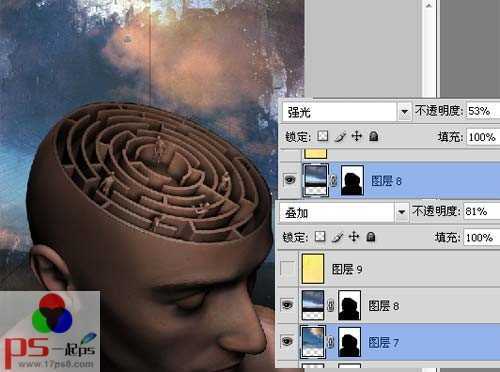500x372 pixels.
Task: Select the sky thumbnail of 图层 7
Action: [313, 342]
